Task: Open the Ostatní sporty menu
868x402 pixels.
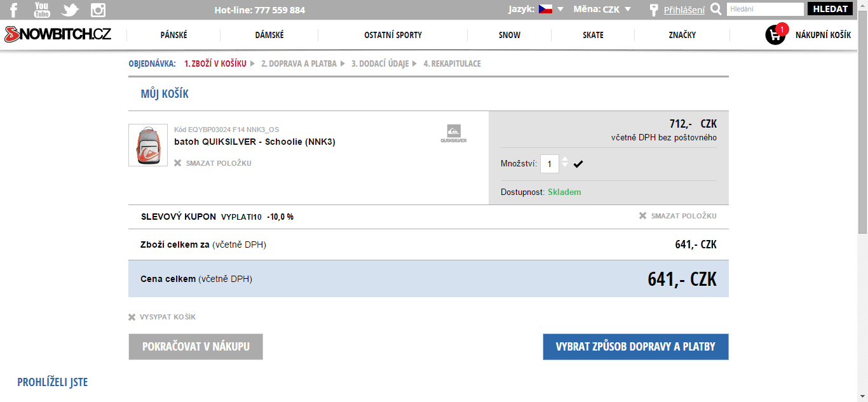Action: pos(393,35)
